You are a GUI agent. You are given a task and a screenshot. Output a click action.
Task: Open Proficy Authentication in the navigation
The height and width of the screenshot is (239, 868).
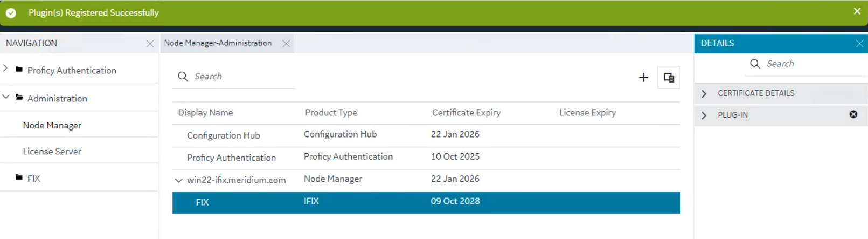click(x=72, y=70)
